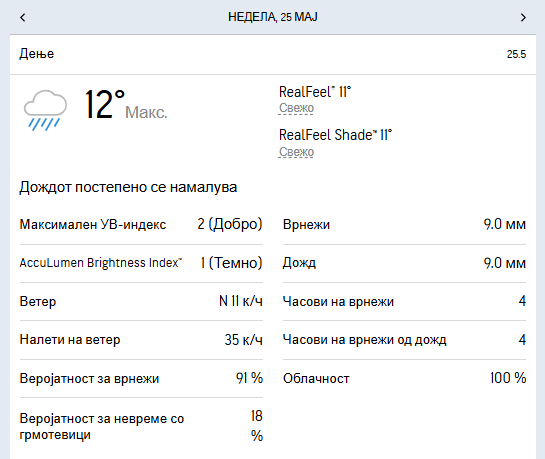Select the Часови на врнежи row

(x=404, y=301)
